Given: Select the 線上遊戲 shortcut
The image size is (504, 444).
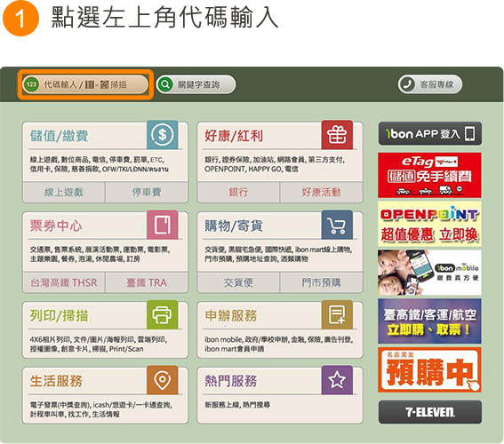Looking at the screenshot, I should (64, 193).
